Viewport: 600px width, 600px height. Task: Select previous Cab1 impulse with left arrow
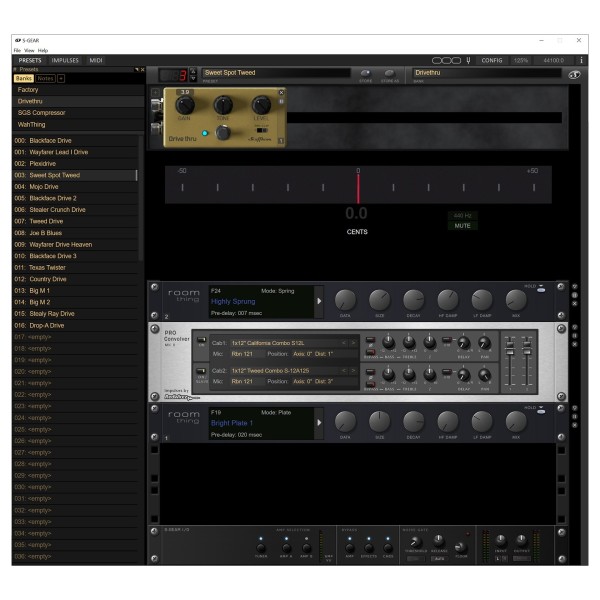pyautogui.click(x=344, y=343)
